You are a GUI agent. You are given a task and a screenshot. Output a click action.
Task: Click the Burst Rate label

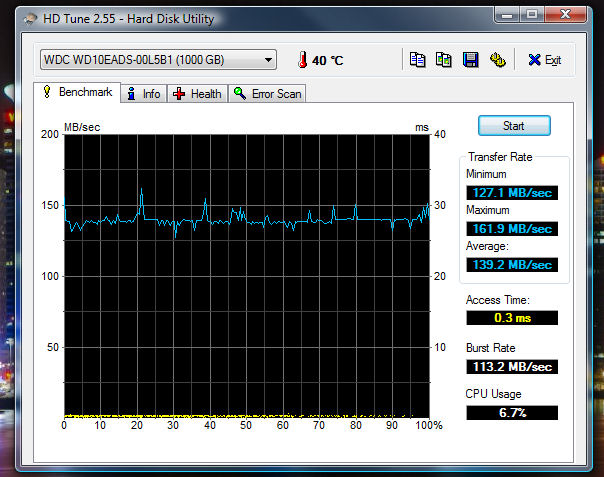(490, 348)
